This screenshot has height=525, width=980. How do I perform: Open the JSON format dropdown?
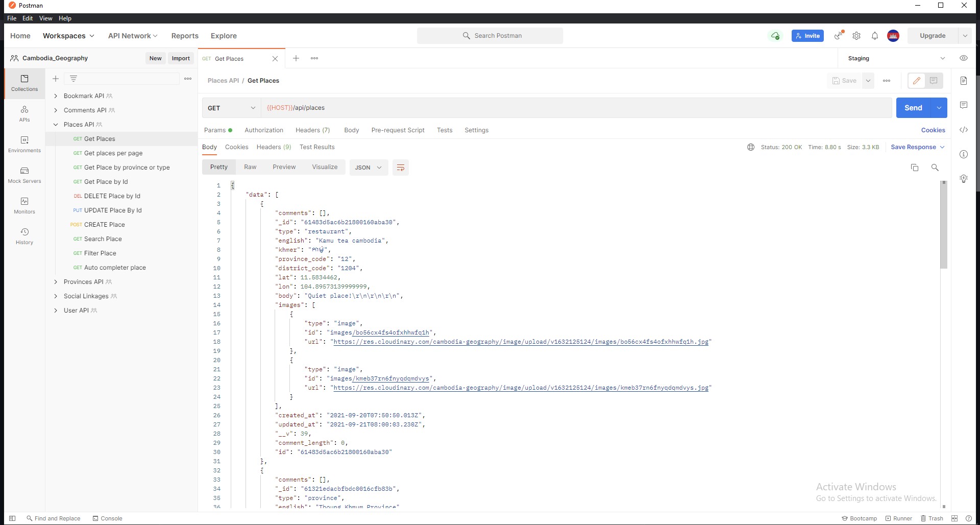pos(369,168)
